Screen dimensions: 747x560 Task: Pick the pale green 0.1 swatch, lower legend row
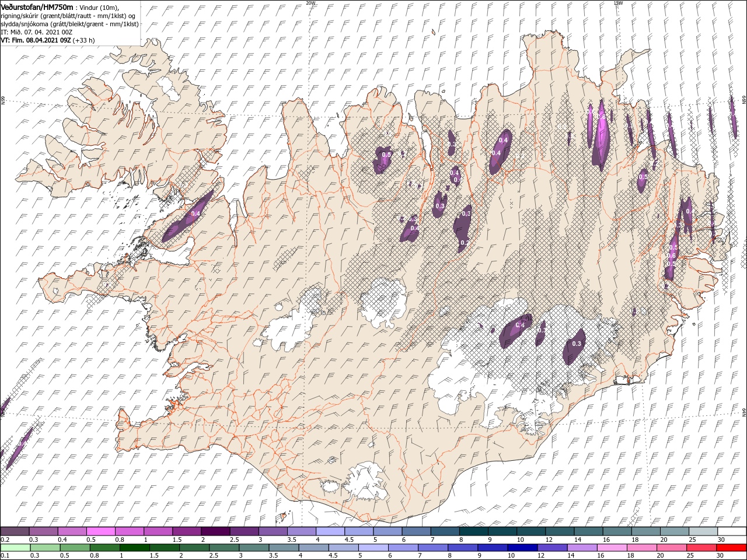15,548
